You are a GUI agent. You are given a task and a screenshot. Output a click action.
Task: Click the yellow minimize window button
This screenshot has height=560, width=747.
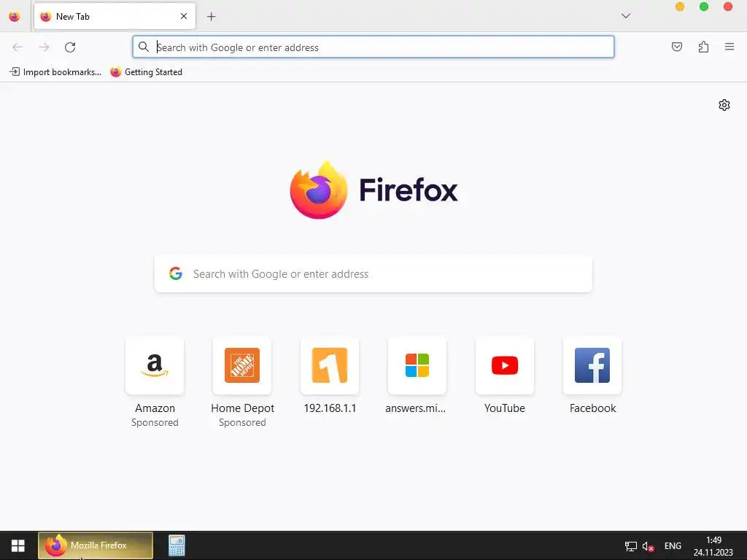pos(680,7)
